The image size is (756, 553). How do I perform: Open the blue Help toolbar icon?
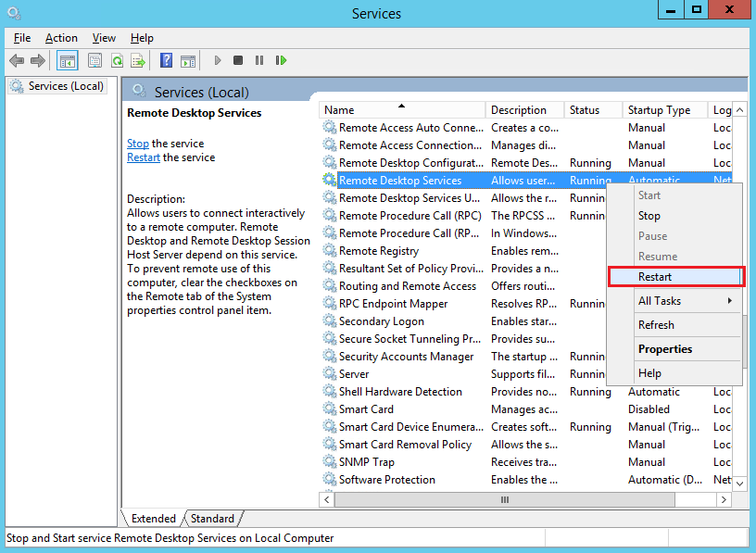tap(166, 61)
